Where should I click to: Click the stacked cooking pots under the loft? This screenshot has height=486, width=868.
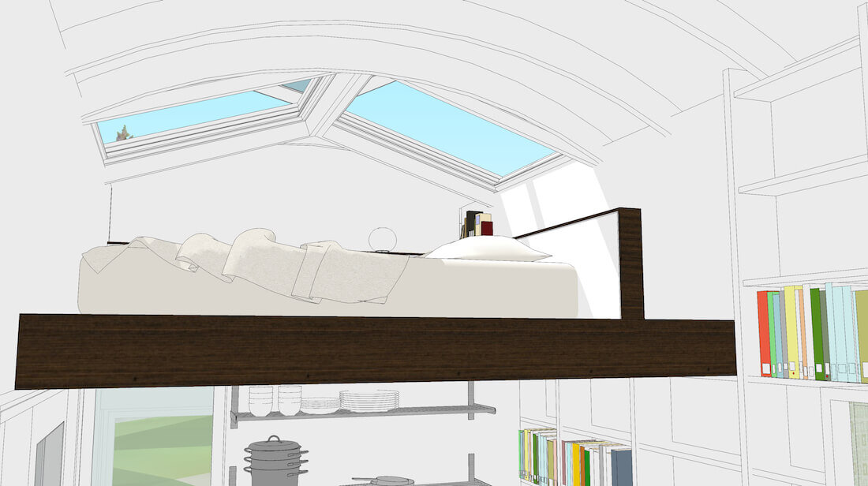(x=275, y=461)
